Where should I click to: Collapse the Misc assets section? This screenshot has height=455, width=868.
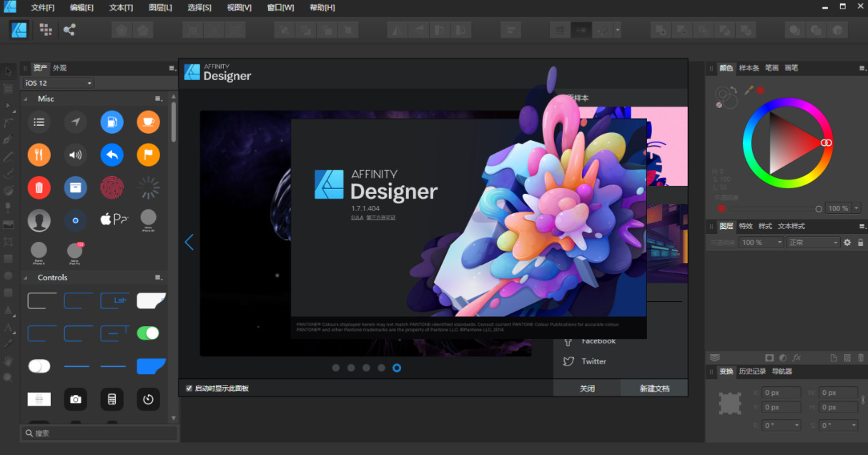[x=26, y=99]
